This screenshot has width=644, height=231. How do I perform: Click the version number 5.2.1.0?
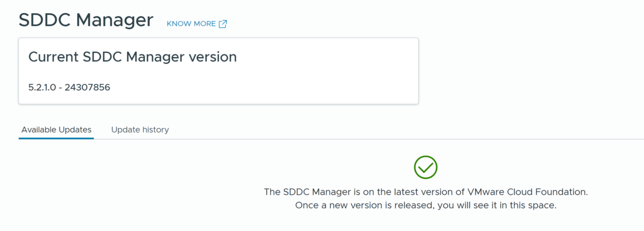(x=42, y=87)
